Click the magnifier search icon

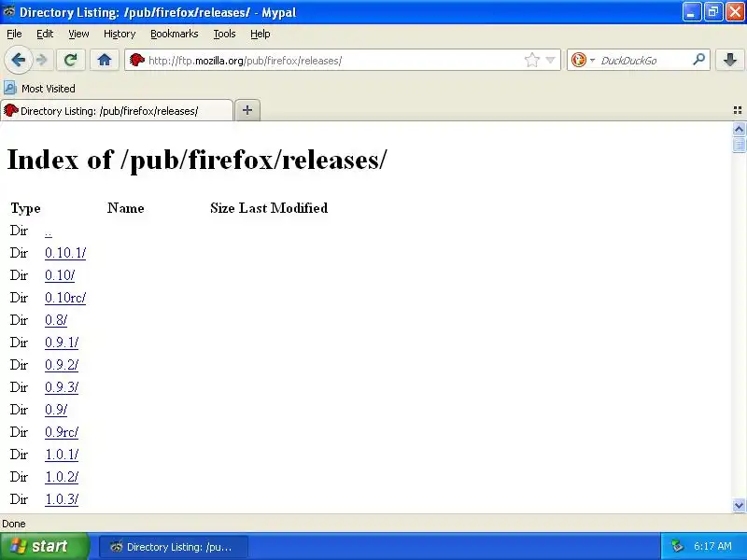click(x=698, y=60)
